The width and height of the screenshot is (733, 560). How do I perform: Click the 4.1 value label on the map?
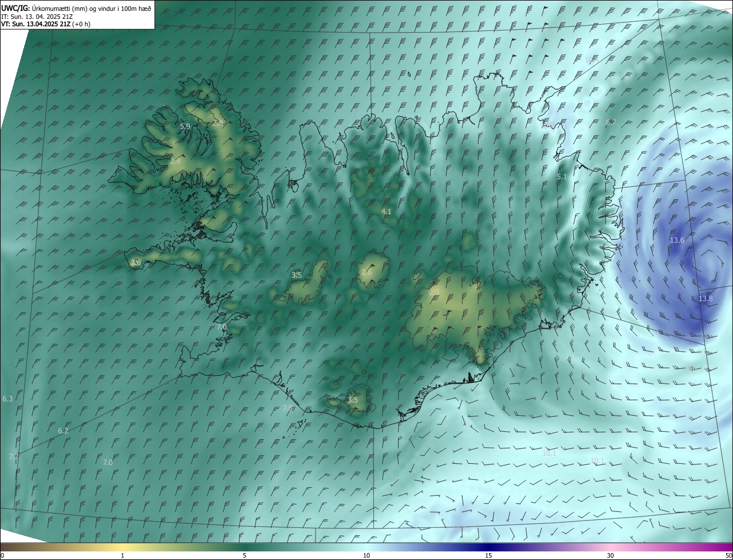click(x=387, y=212)
